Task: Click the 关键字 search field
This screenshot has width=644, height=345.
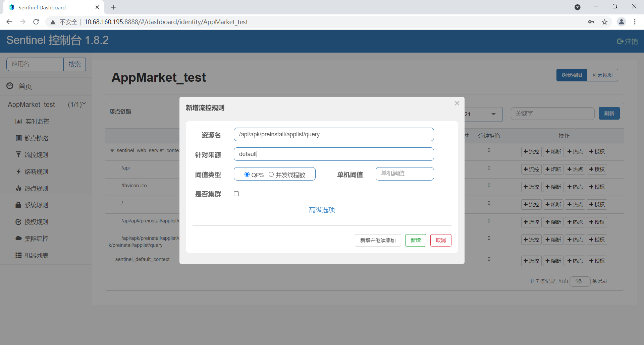Action: (x=552, y=114)
